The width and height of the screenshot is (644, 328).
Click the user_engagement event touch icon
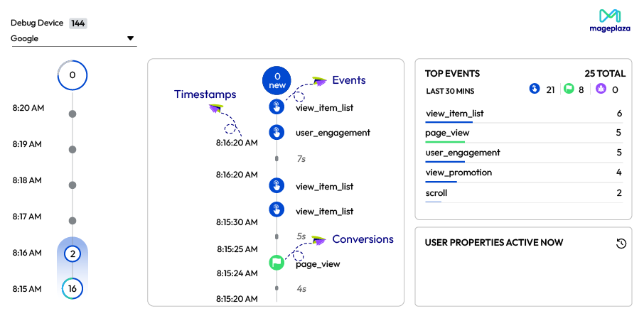click(277, 133)
